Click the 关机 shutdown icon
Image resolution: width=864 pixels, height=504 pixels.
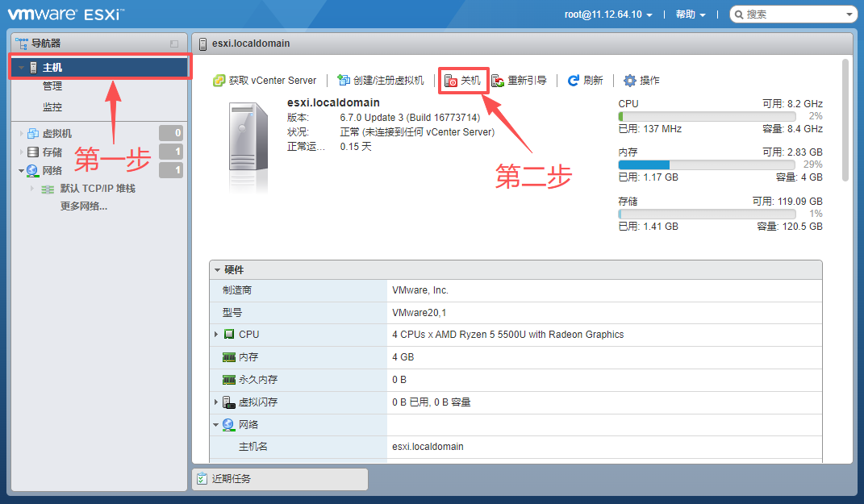(x=451, y=81)
